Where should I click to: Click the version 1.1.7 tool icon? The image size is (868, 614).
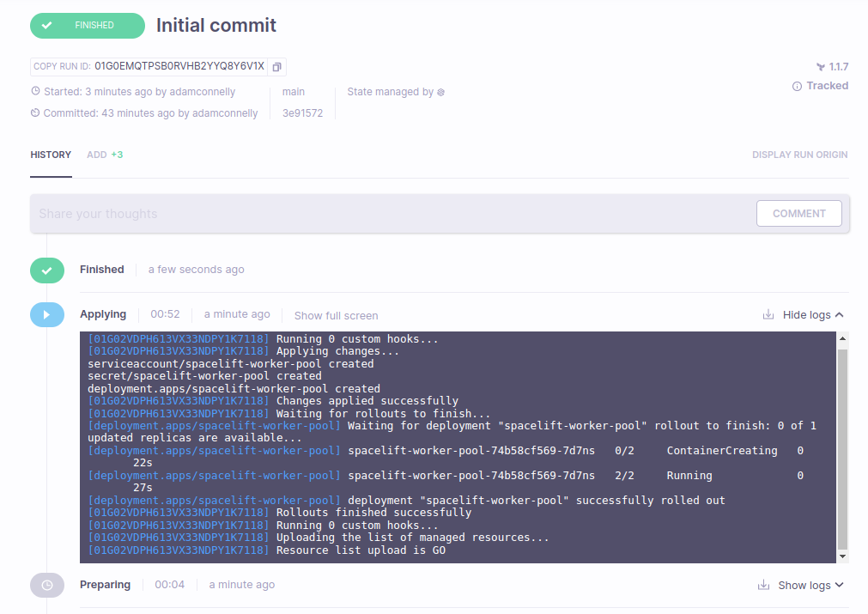[x=820, y=67]
